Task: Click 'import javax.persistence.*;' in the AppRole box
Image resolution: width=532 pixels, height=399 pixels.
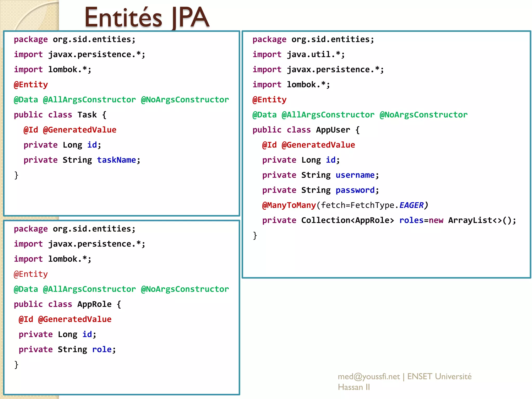Action: tap(79, 244)
